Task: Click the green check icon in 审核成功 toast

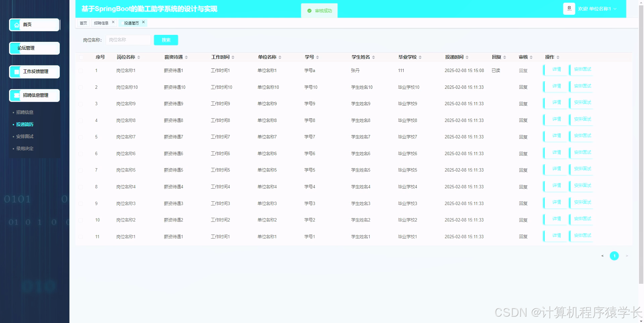Action: coord(309,11)
